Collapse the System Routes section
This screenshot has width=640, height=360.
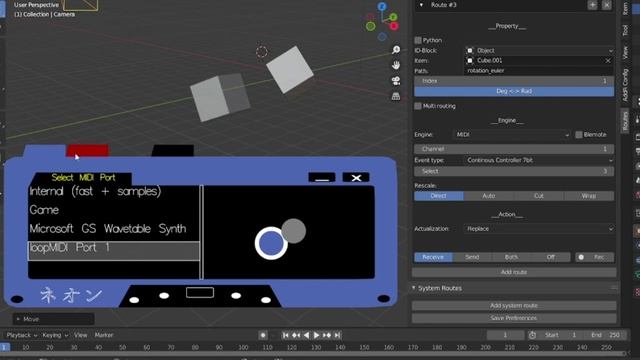pos(413,288)
